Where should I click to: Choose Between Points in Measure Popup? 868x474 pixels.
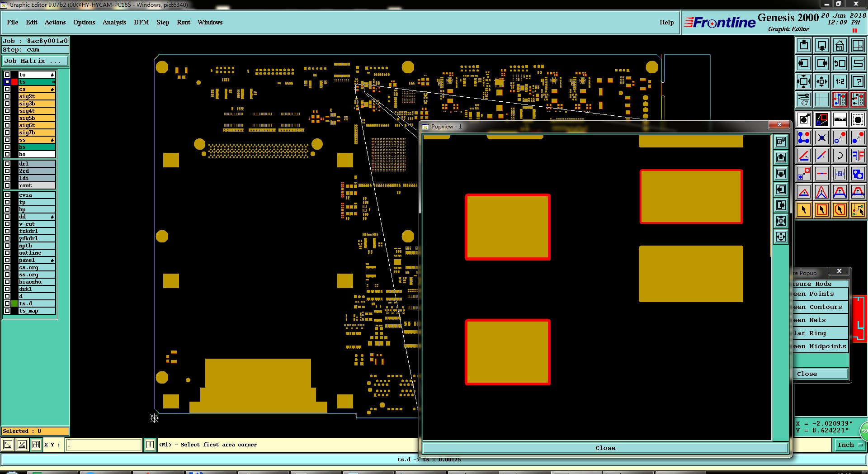pyautogui.click(x=821, y=294)
